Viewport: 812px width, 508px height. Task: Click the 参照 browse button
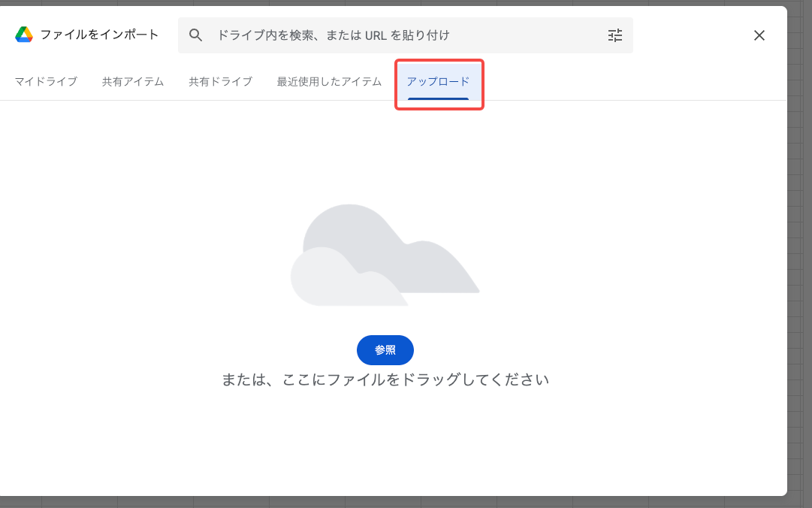tap(385, 350)
